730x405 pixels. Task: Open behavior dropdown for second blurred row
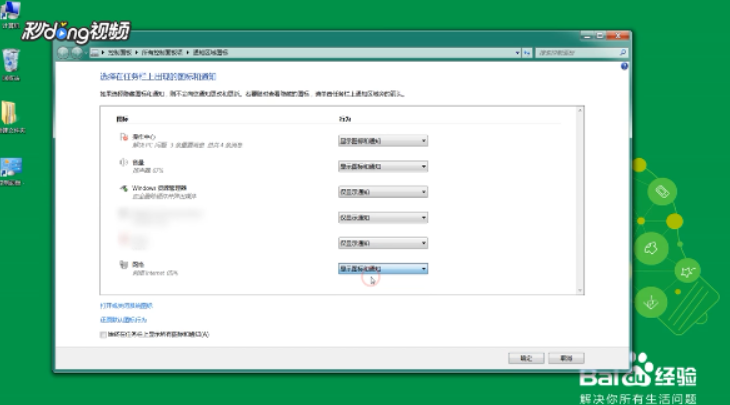(383, 243)
